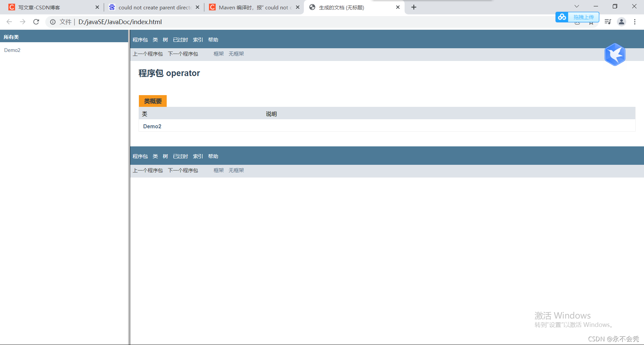This screenshot has width=644, height=345.
Task: Click the Baidu netdisk cloud icon
Action: coord(562,17)
